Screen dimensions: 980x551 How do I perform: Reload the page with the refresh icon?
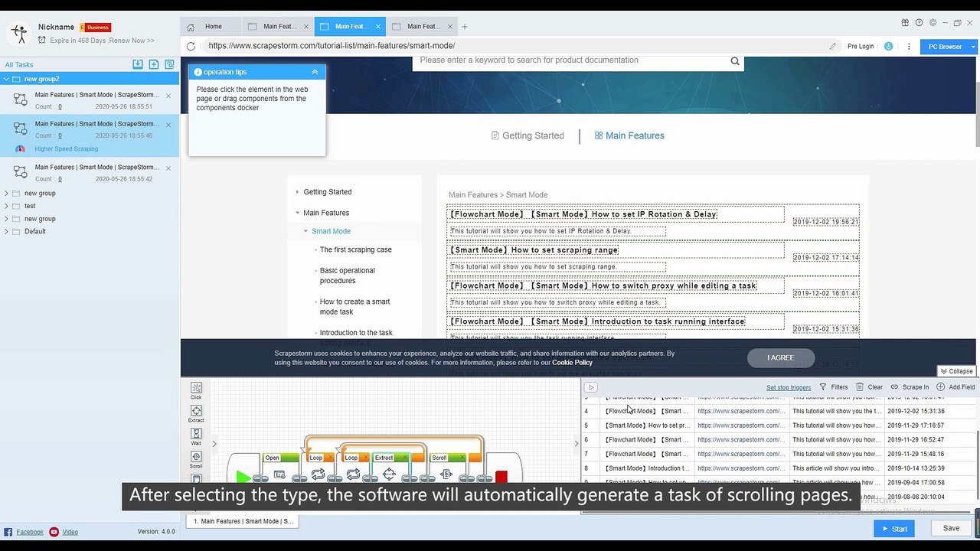coord(191,46)
